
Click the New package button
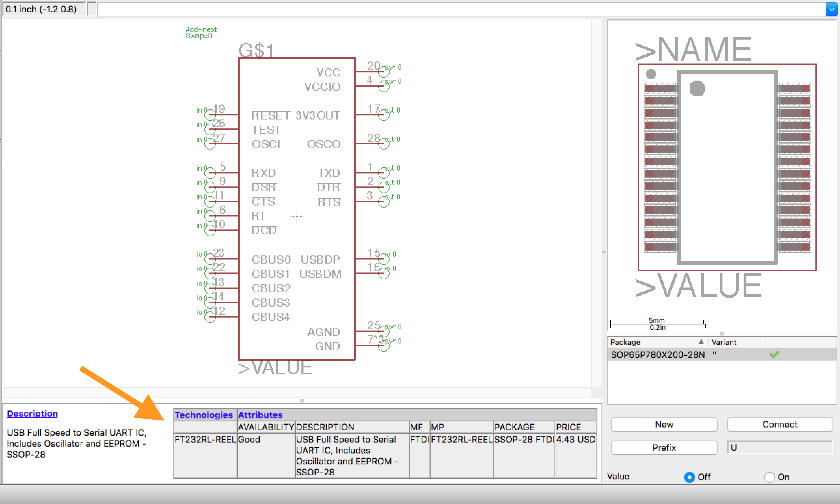pyautogui.click(x=664, y=424)
